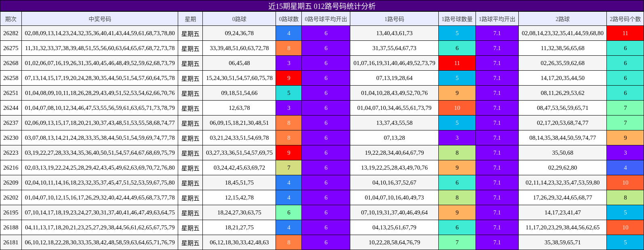Select period number 26216
This screenshot has width=644, height=250.
click(x=11, y=168)
